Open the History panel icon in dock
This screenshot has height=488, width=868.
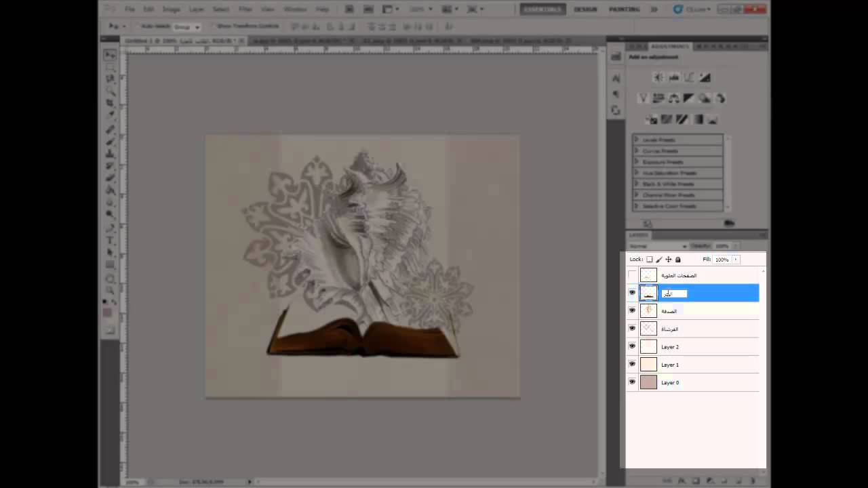(616, 57)
